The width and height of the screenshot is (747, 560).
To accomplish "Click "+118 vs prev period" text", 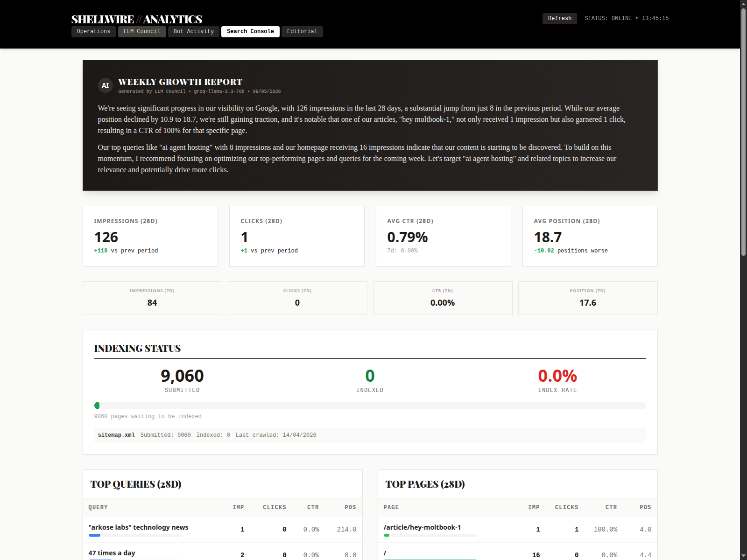I will (126, 251).
